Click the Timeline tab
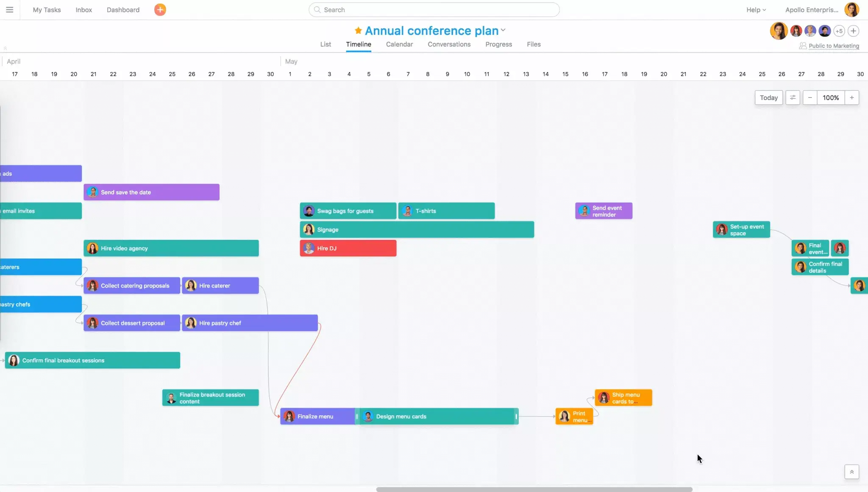The height and width of the screenshot is (492, 868). 358,44
